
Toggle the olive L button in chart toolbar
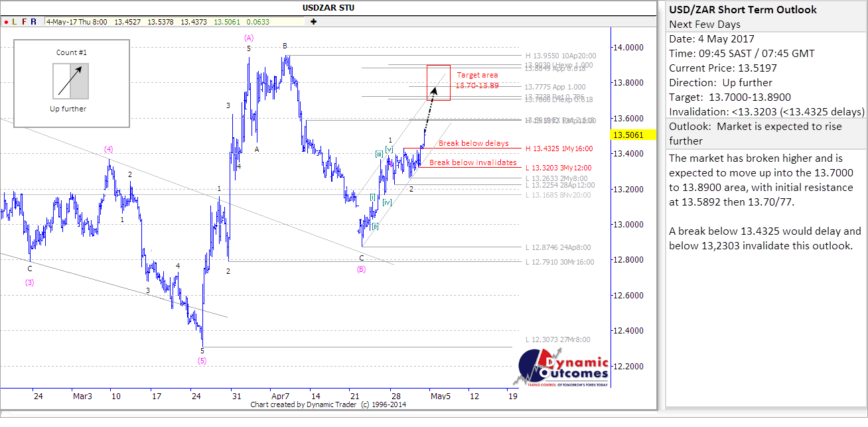pyautogui.click(x=15, y=21)
